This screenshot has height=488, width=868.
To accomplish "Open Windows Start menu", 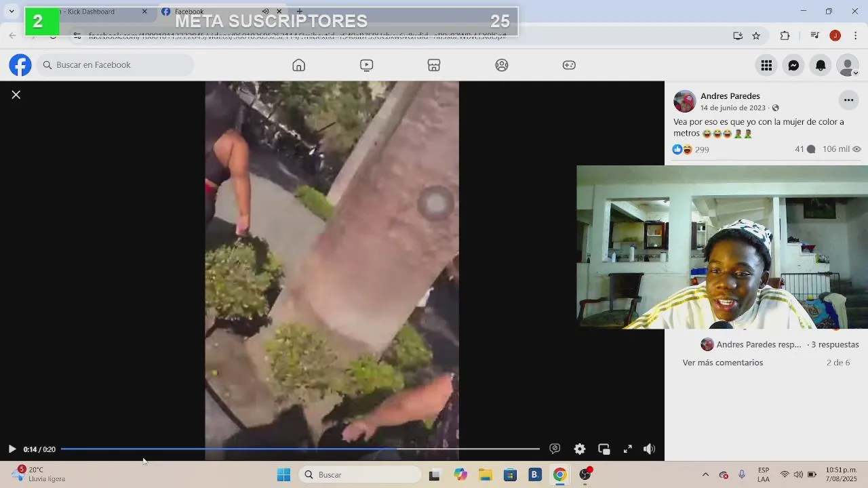I will 283,475.
